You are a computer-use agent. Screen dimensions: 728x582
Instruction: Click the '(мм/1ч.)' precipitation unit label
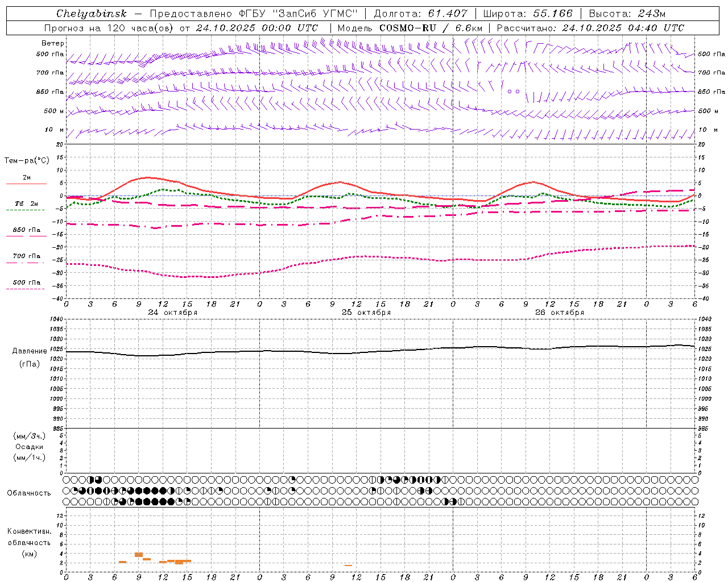point(30,458)
